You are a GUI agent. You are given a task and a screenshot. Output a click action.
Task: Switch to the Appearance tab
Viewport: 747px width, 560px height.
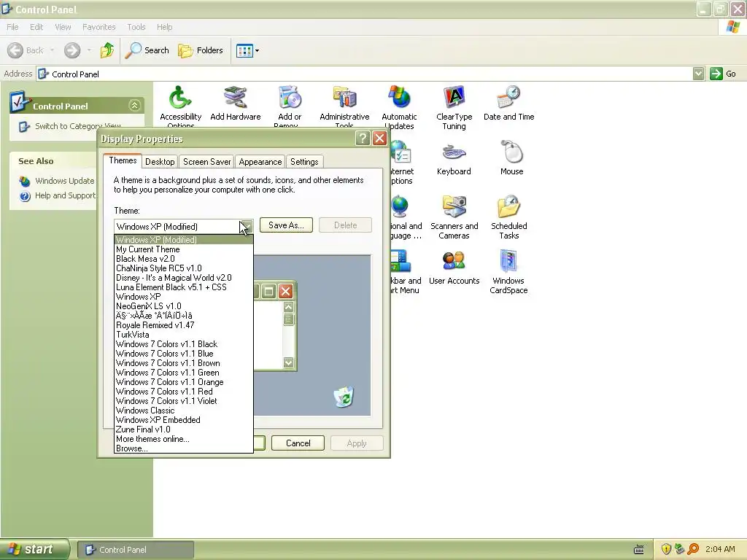click(260, 162)
